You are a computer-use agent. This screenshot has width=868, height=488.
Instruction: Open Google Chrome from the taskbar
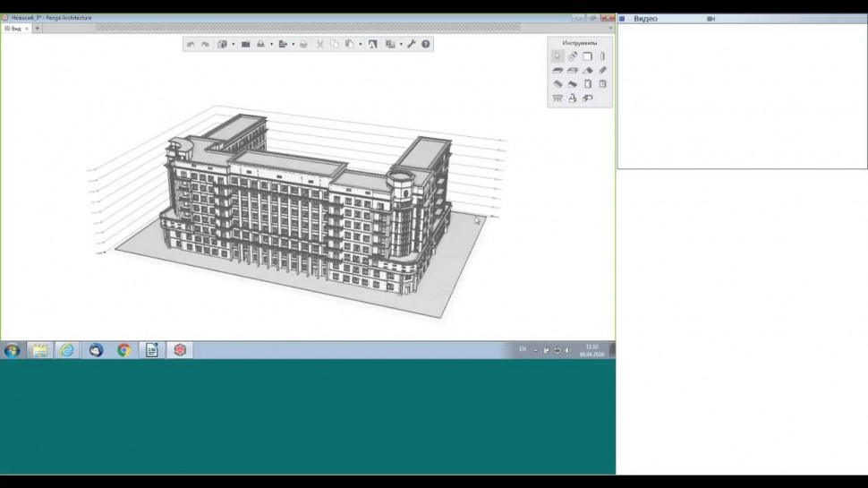(x=123, y=350)
